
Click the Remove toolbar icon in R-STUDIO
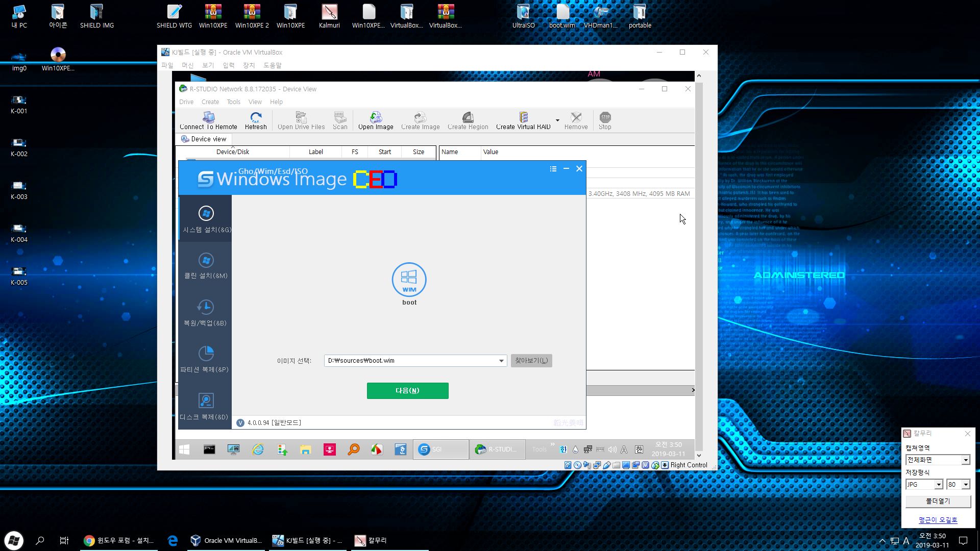point(576,121)
